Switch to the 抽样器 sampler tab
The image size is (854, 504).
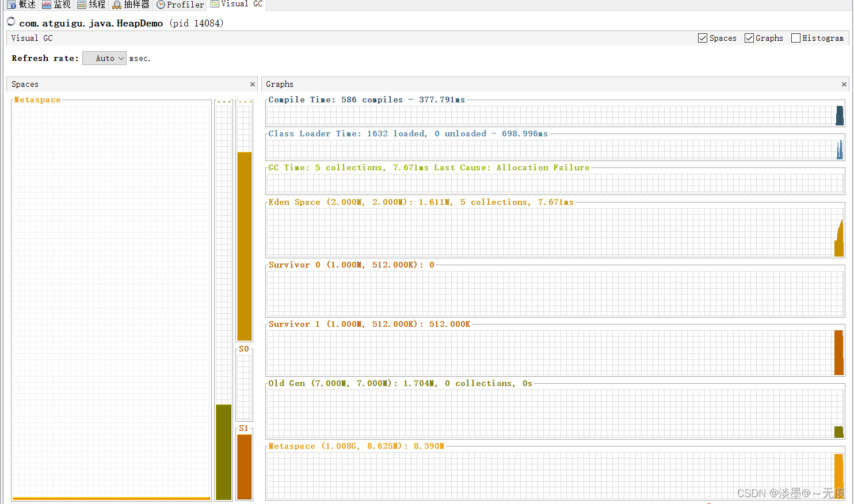coord(131,5)
